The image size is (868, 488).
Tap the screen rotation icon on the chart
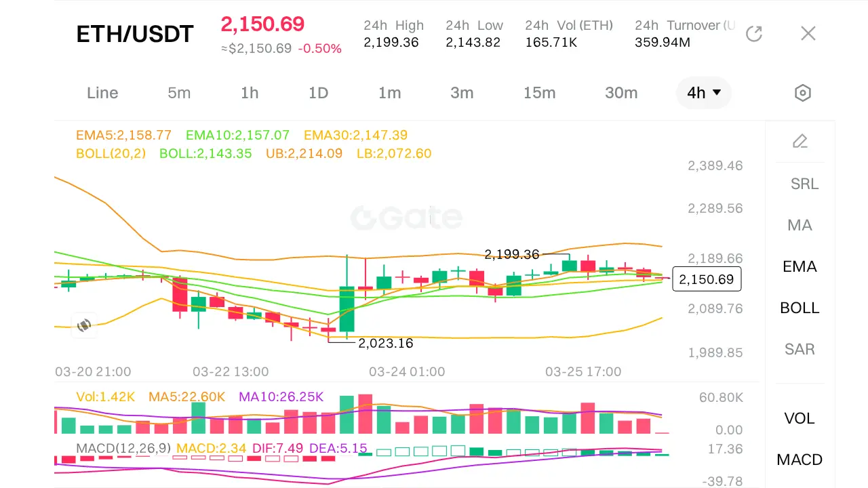tap(84, 325)
